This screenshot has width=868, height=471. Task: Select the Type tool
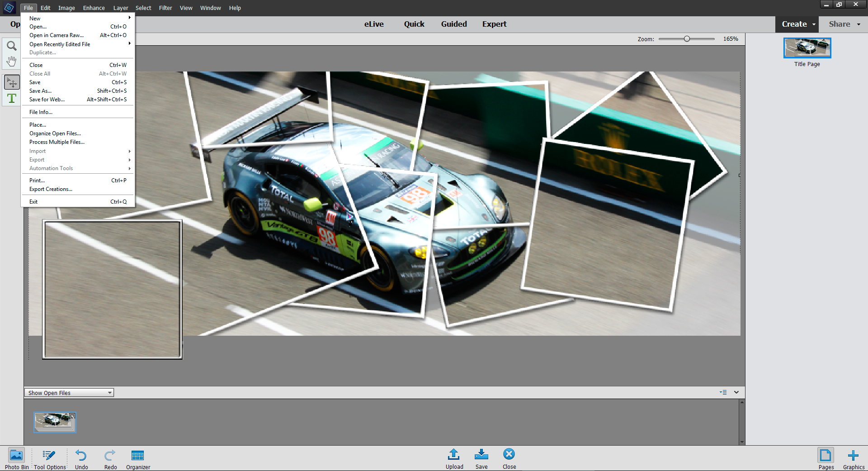[12, 99]
